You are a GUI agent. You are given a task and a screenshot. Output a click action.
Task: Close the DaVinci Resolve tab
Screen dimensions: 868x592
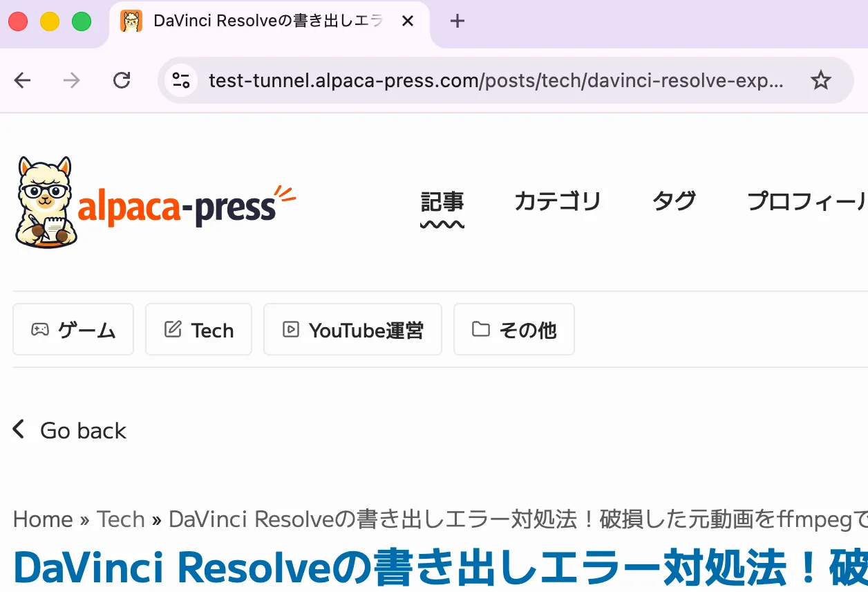[408, 21]
